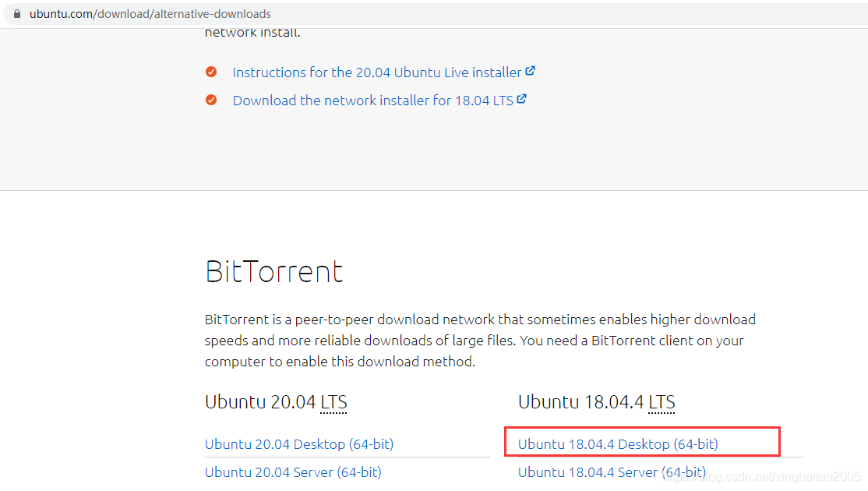Open Download the network installer for 18.04 LTS
Viewport: 868px width, 491px height.
pyautogui.click(x=372, y=101)
